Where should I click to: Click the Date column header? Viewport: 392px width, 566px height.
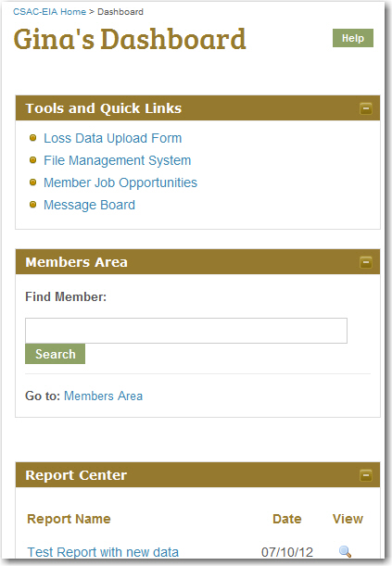287,519
